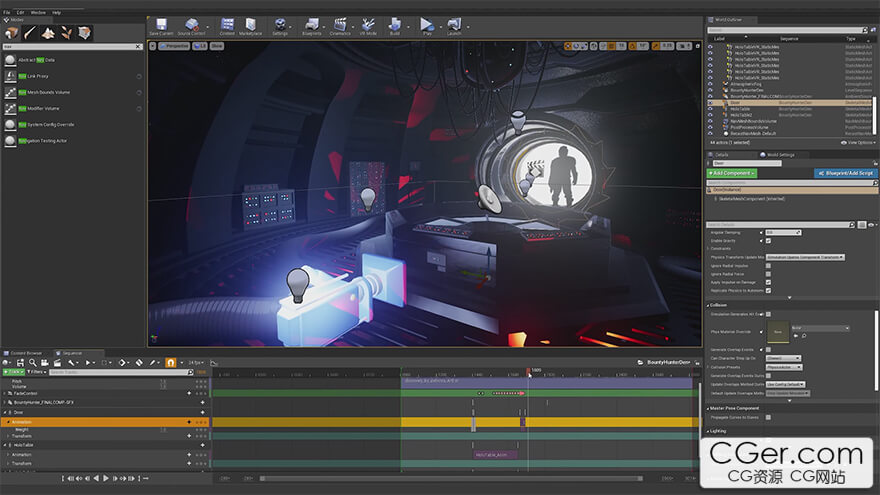This screenshot has height=495, width=880.
Task: Click the green Track add button in Sequencer
Action: [x=13, y=372]
